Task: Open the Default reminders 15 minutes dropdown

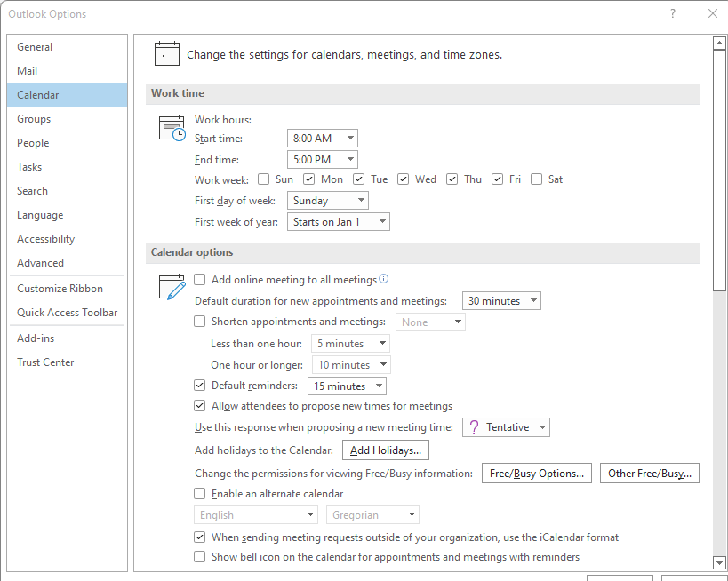Action: tap(347, 386)
